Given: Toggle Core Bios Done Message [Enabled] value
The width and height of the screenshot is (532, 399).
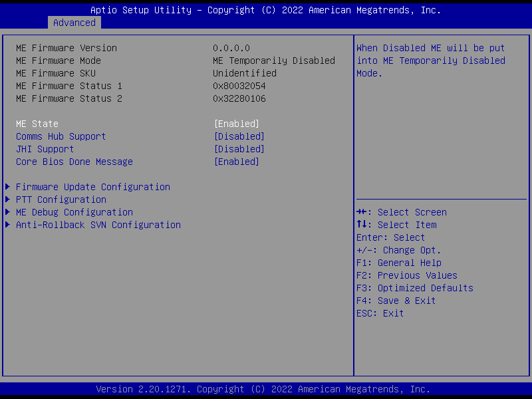Looking at the screenshot, I should click(237, 162).
